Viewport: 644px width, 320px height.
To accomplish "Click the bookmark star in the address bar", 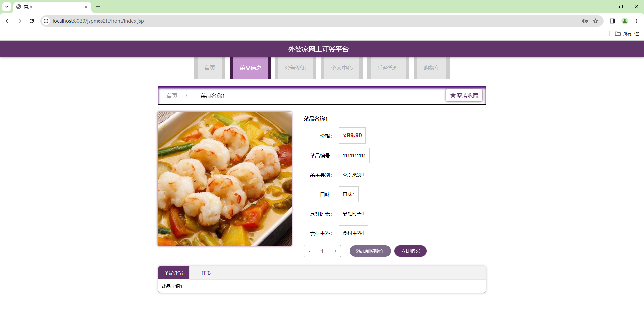I will (596, 21).
